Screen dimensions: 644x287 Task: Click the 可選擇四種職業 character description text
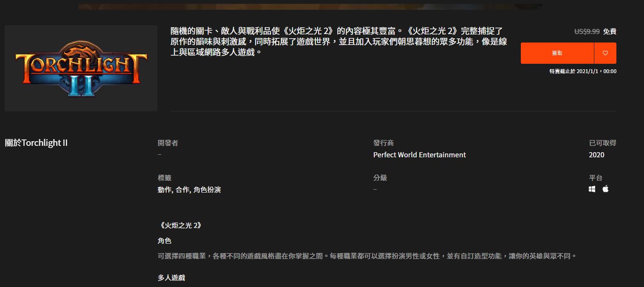point(367,256)
